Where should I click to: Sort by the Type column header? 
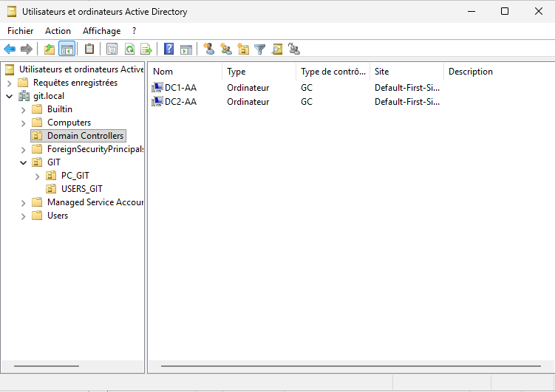[259, 72]
